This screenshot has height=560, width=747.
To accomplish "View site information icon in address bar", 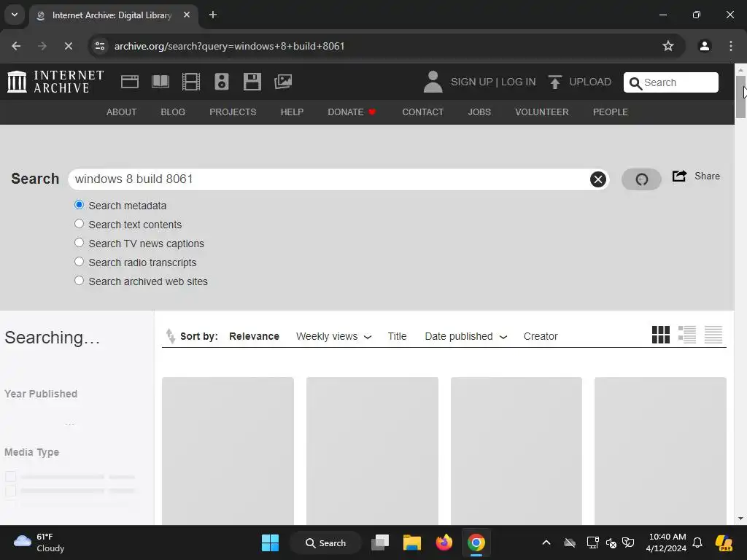I will click(x=100, y=46).
